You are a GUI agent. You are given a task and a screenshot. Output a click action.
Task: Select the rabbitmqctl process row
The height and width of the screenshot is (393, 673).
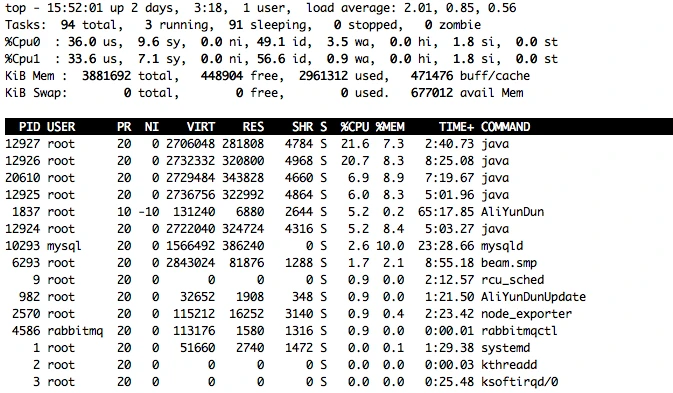pyautogui.click(x=281, y=331)
